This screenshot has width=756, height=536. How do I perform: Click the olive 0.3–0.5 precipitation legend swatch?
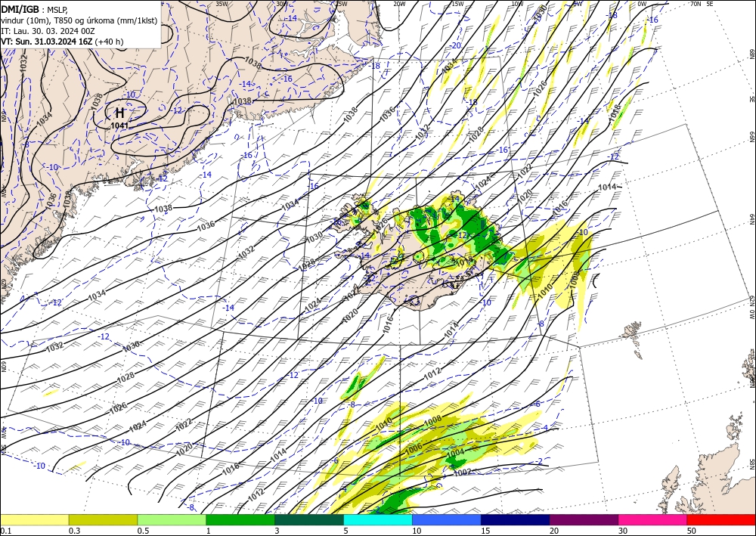pos(103,519)
